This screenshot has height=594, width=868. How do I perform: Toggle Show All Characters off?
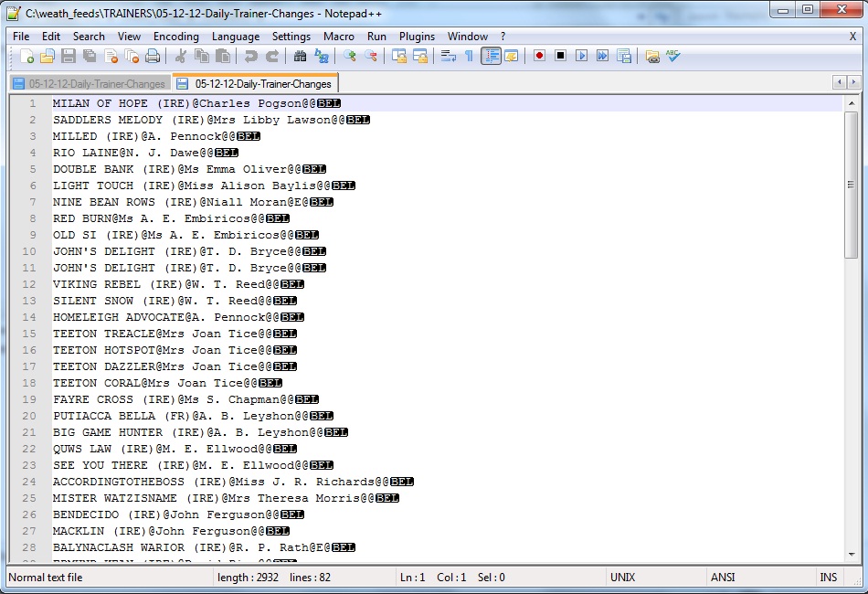(x=468, y=56)
